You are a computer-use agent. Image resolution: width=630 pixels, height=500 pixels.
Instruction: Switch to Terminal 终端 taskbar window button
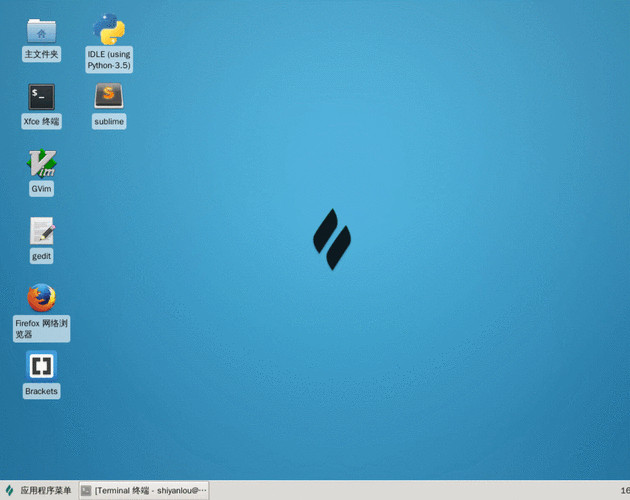[x=144, y=490]
